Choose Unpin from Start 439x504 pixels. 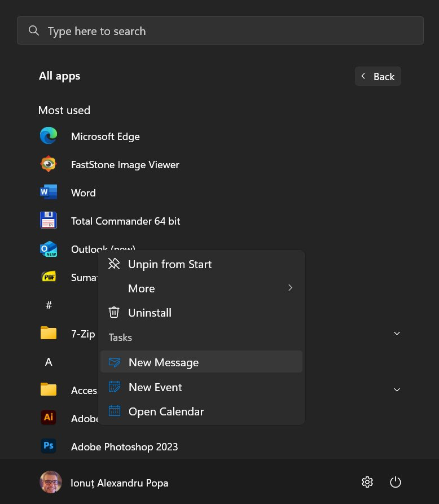[x=201, y=264]
